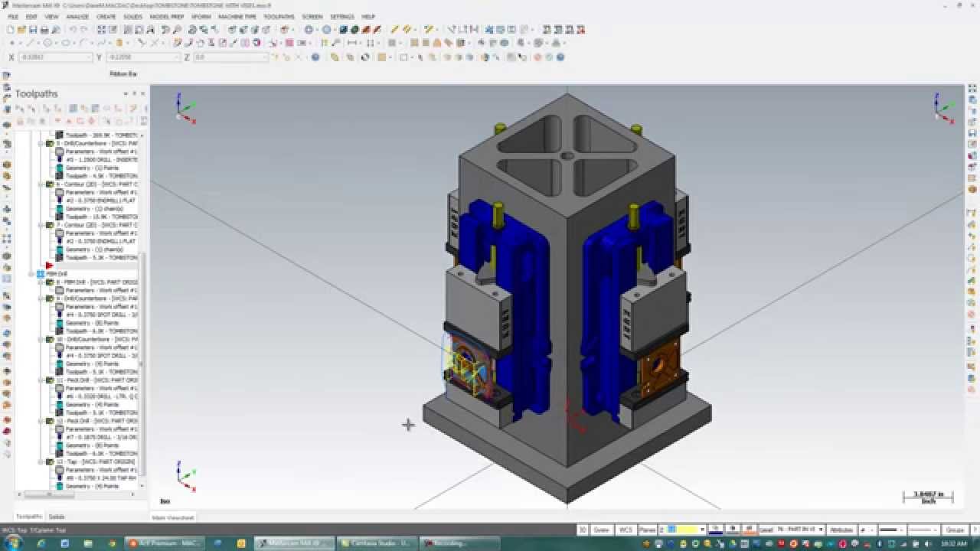
Task: Toggle selection folder of operation 7 Contour
Action: (x=51, y=225)
